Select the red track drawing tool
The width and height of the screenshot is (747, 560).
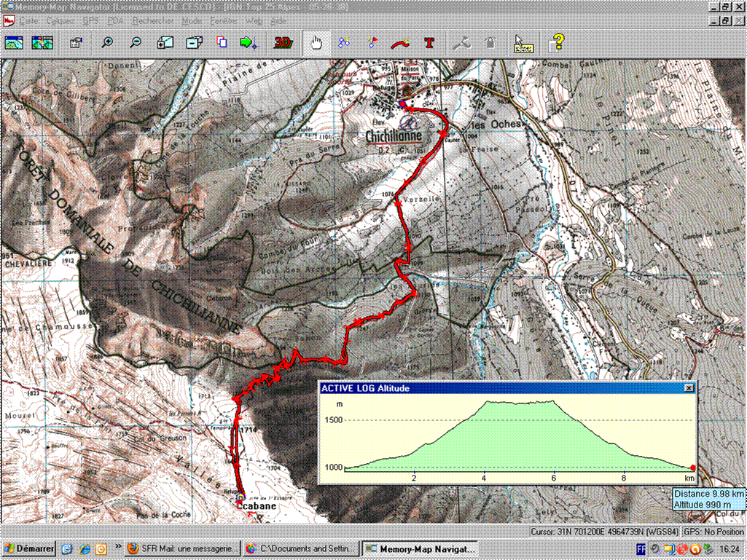[400, 44]
